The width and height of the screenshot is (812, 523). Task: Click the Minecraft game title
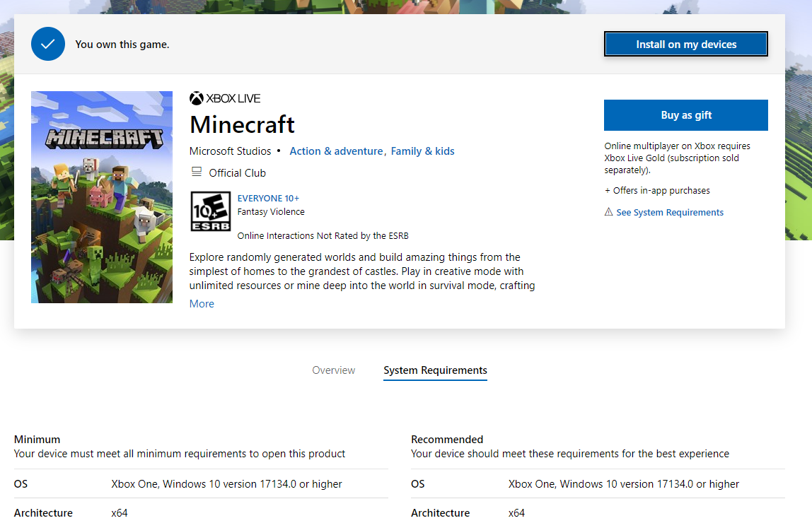[x=242, y=124]
